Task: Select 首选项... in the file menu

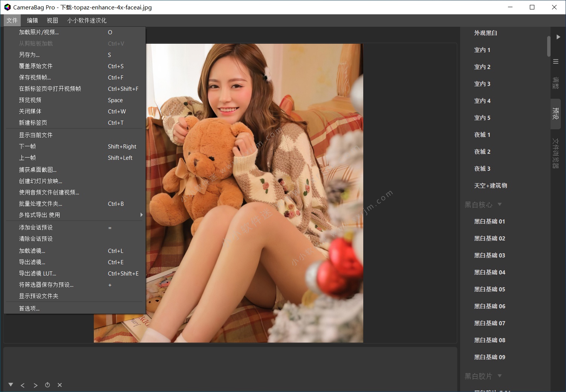Action: (29, 308)
